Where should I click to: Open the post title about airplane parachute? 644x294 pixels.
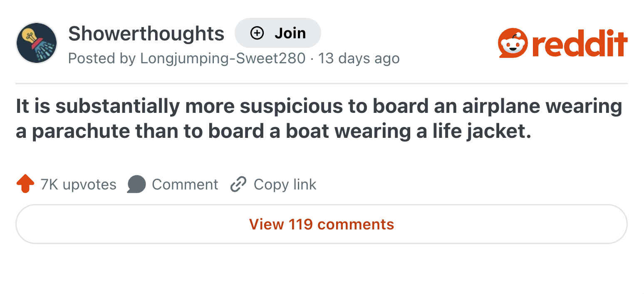click(319, 118)
